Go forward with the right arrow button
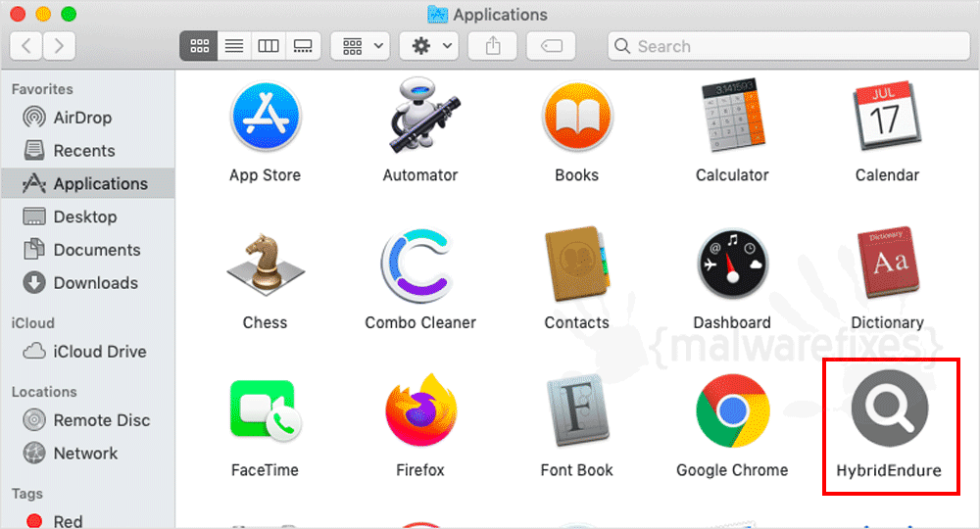This screenshot has height=529, width=980. click(60, 46)
